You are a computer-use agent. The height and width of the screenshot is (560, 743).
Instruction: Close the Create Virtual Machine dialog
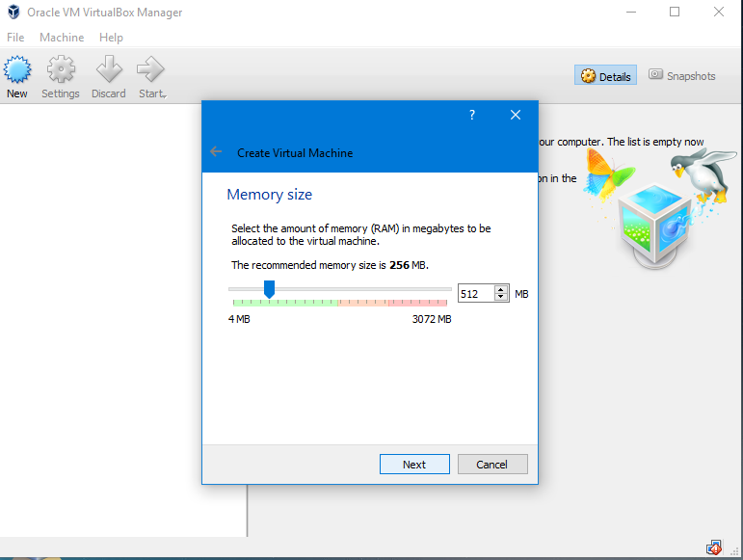[x=516, y=115]
